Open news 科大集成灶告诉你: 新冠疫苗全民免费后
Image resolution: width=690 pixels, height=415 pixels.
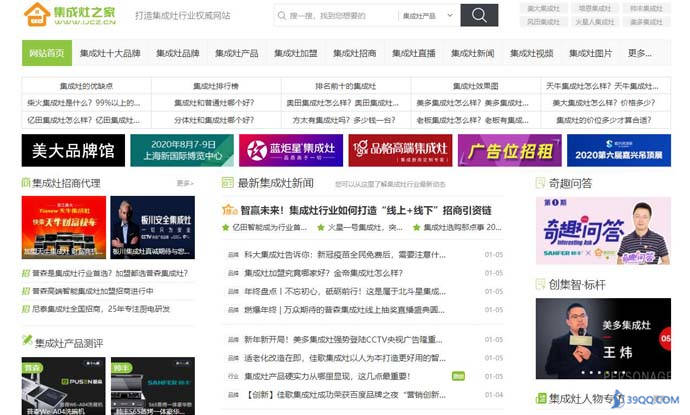coord(345,255)
